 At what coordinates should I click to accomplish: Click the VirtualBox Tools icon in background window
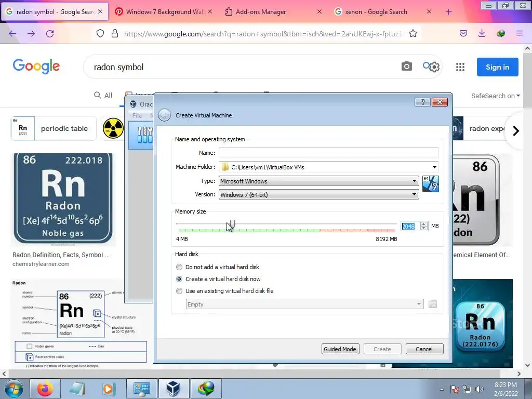[144, 135]
